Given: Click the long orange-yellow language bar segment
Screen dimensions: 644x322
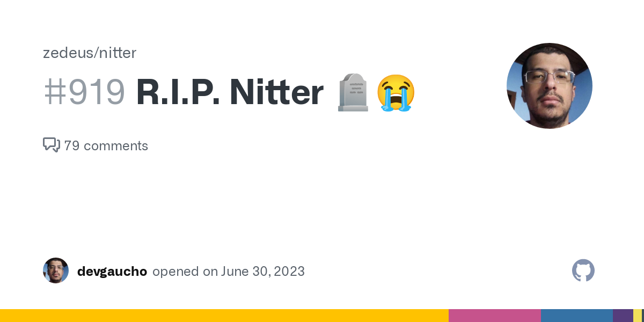Looking at the screenshot, I should 224,316.
